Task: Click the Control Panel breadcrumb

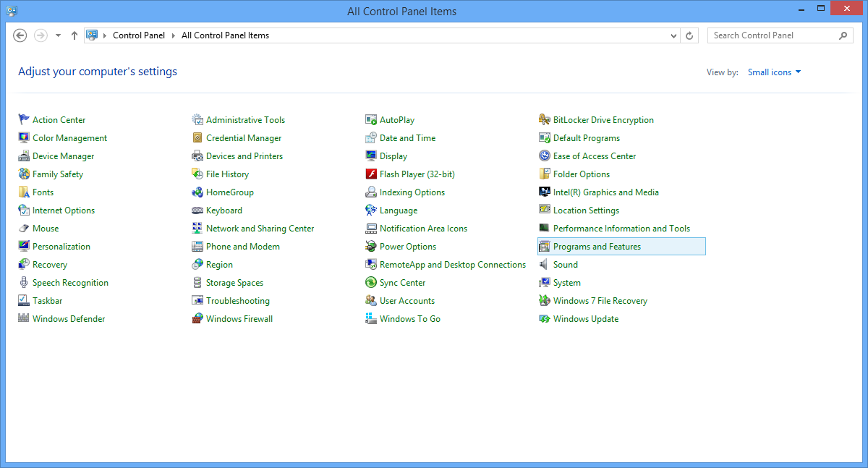Action: 139,35
